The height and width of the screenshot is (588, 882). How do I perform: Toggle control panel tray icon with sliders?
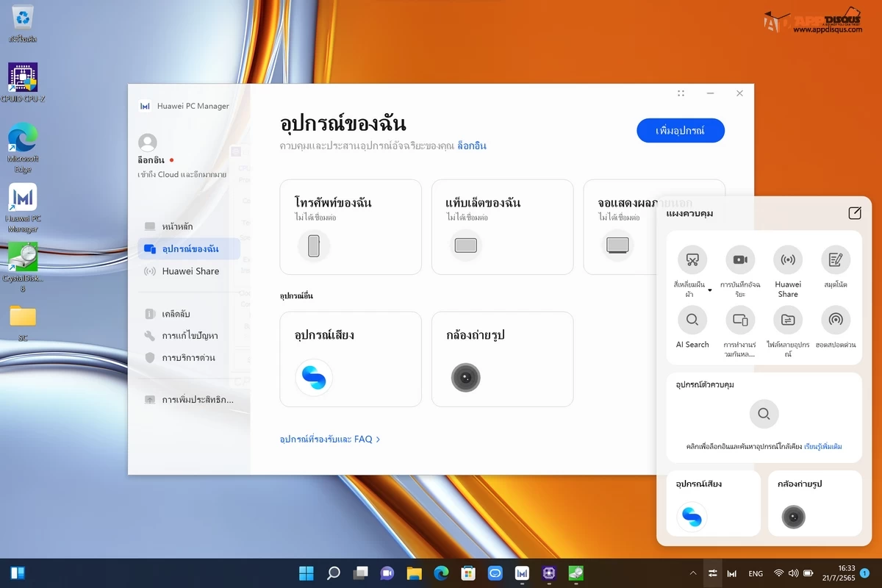[x=712, y=573]
